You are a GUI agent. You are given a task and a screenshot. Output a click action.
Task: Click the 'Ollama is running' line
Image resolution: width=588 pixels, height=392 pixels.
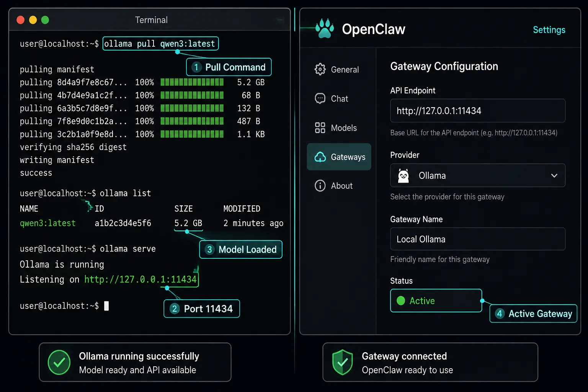62,265
